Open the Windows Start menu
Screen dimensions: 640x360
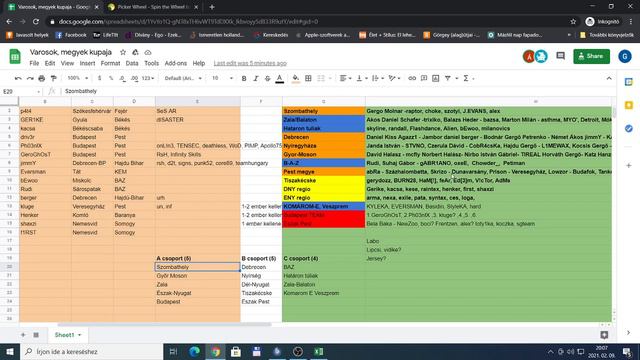pyautogui.click(x=10, y=351)
